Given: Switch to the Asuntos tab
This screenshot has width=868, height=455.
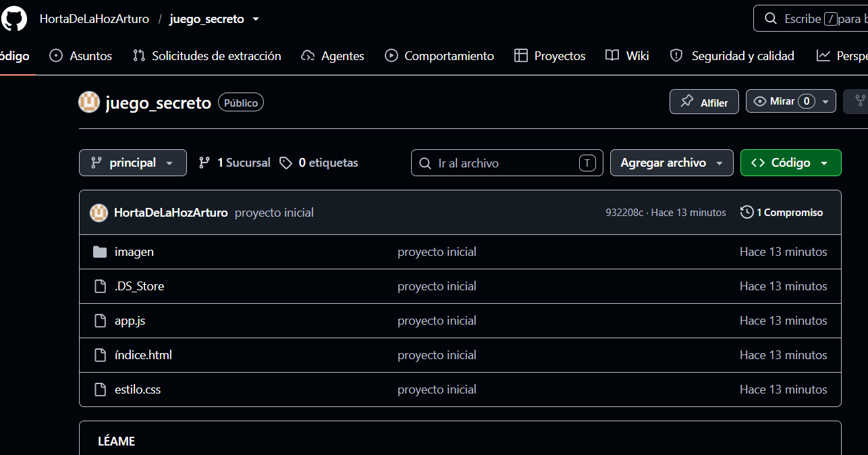Looking at the screenshot, I should [81, 56].
